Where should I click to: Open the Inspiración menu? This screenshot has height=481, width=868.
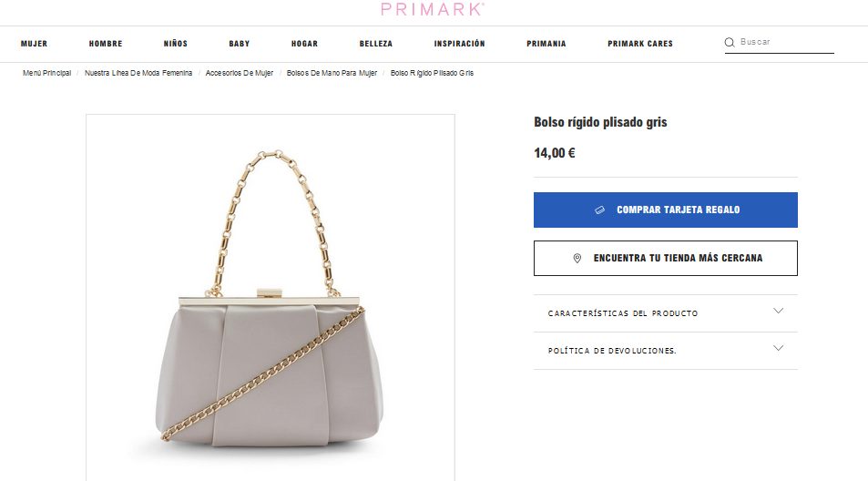tap(459, 44)
